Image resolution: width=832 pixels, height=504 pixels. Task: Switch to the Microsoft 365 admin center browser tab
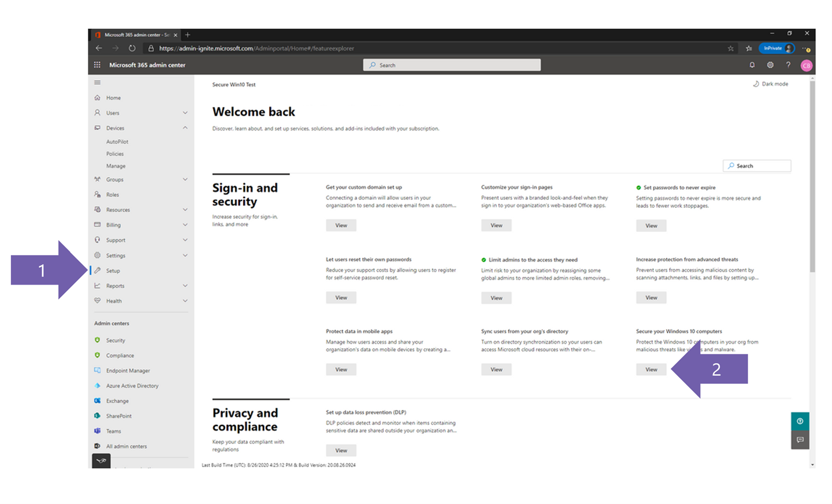137,35
